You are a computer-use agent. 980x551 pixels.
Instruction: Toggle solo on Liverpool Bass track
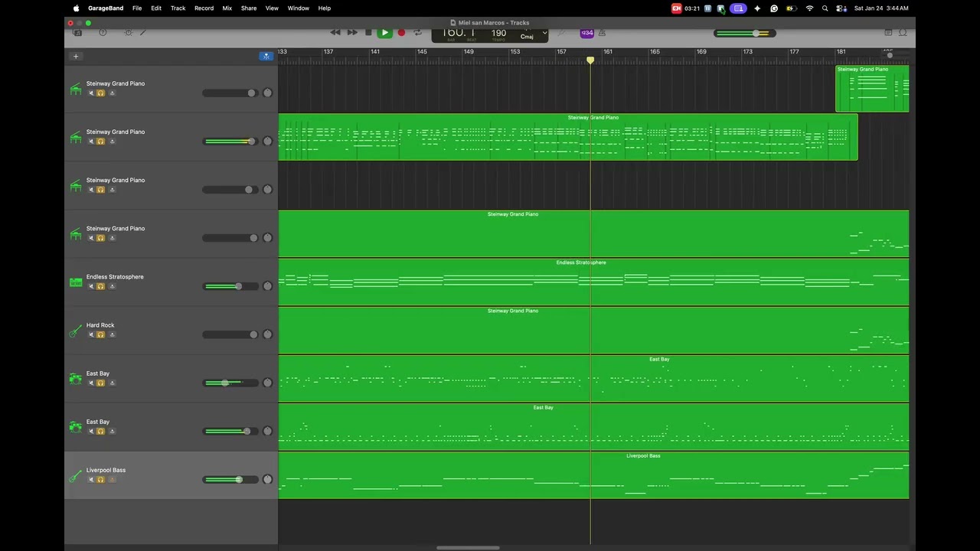100,480
